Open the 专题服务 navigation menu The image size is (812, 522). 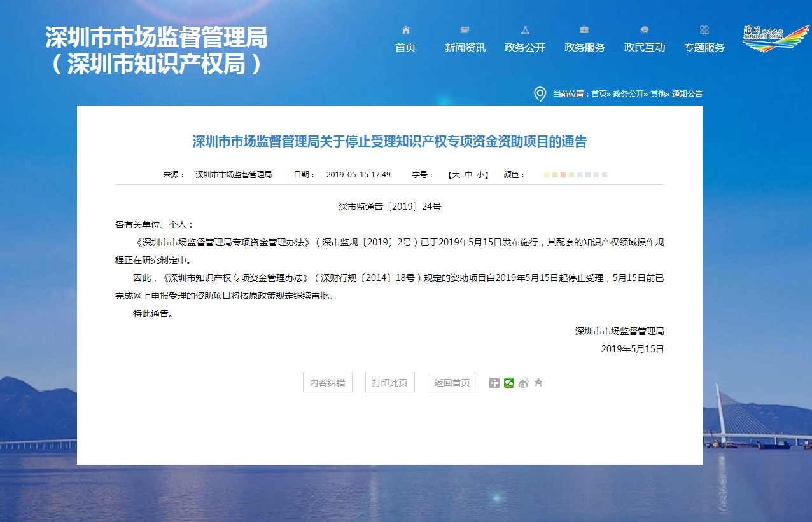[704, 47]
